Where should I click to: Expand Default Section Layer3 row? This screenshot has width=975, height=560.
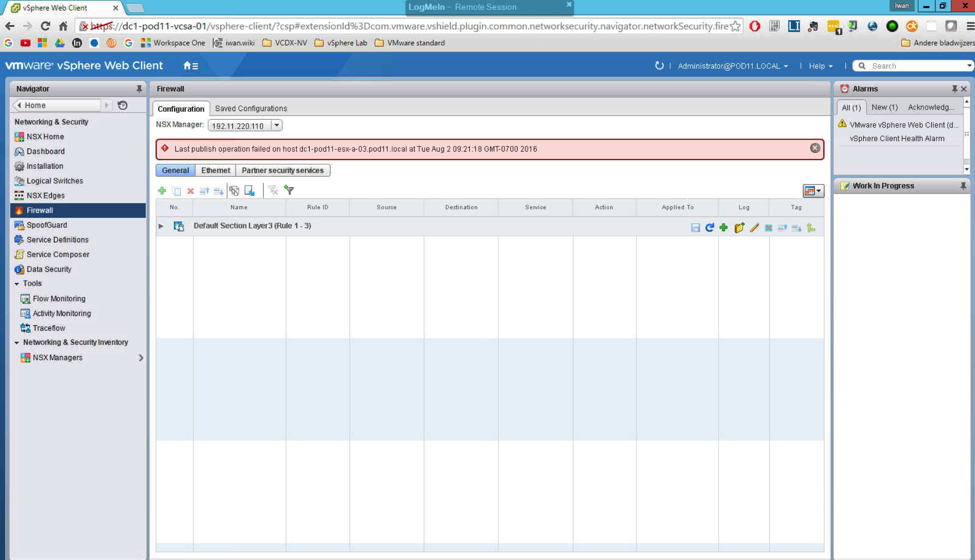[x=161, y=226]
